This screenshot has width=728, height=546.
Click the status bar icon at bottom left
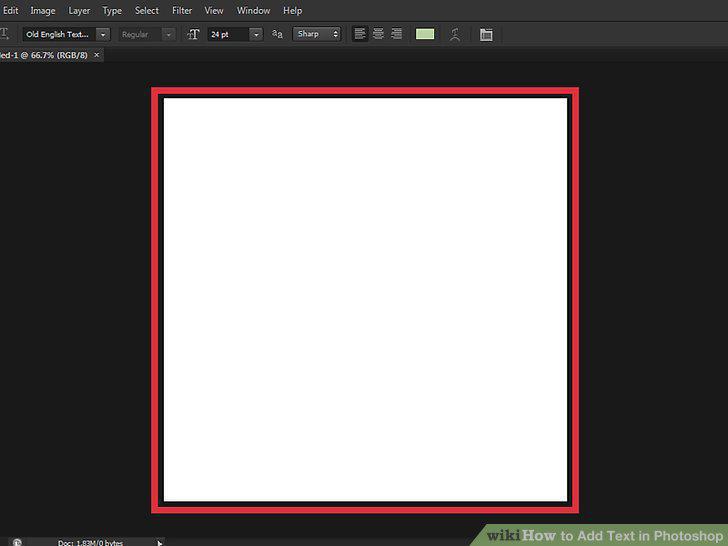point(17,542)
